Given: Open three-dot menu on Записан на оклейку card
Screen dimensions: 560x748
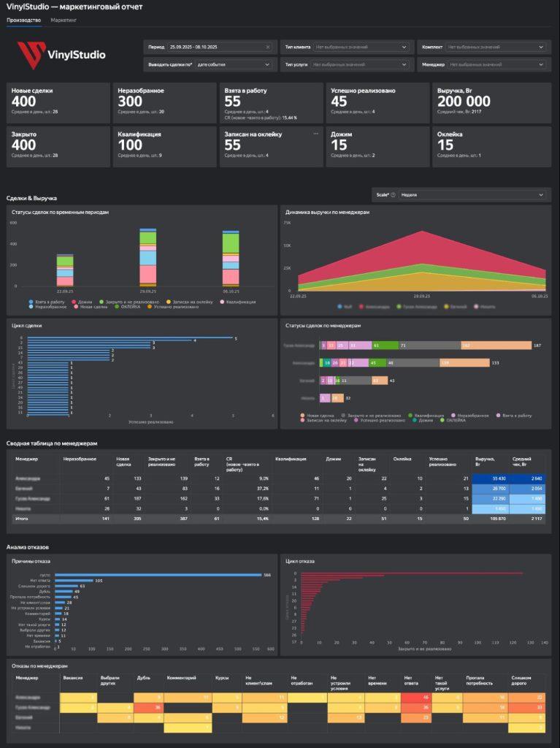Looking at the screenshot, I should point(315,134).
